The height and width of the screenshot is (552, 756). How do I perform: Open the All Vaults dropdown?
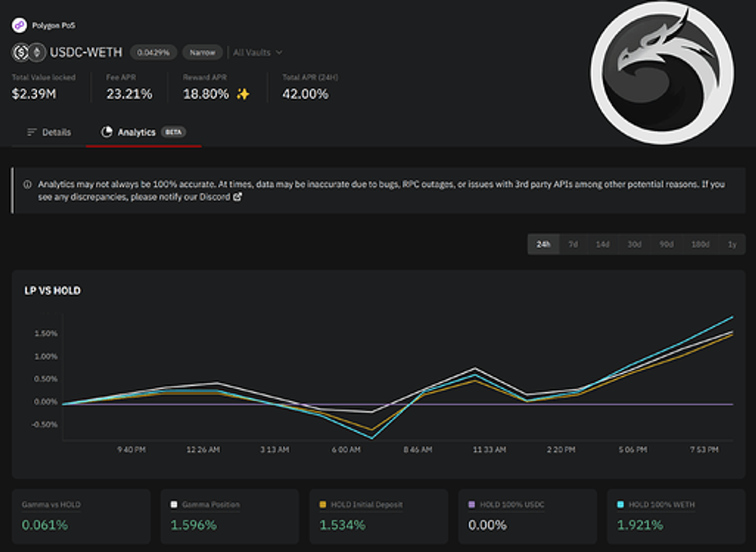258,52
